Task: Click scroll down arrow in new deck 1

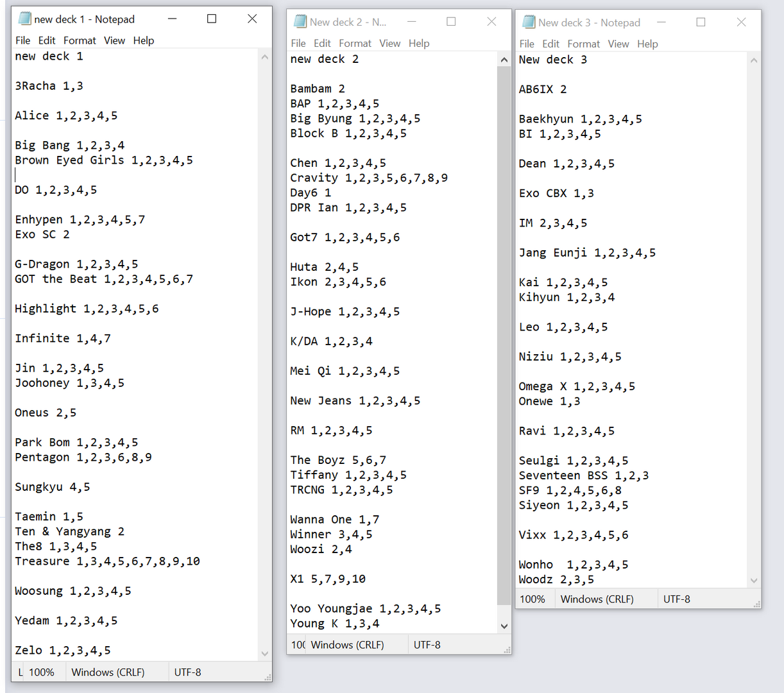Action: (x=265, y=654)
